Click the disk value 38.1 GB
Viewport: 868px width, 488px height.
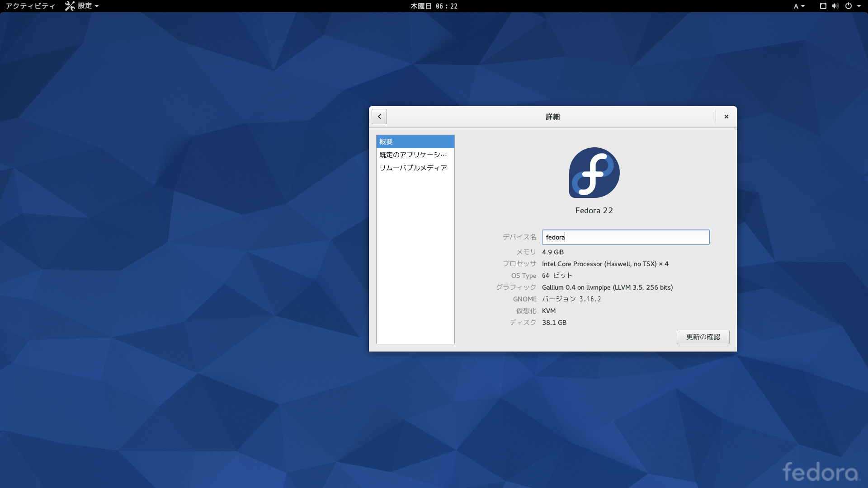pos(554,323)
